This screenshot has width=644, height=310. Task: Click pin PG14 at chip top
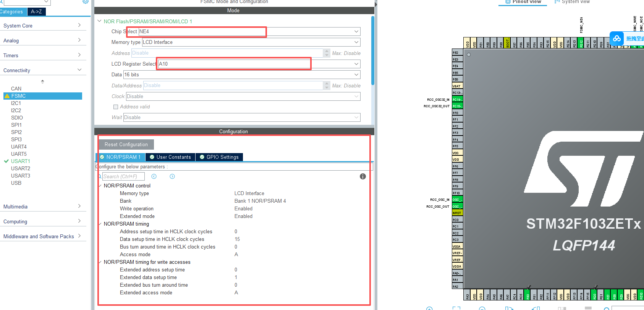(568, 43)
